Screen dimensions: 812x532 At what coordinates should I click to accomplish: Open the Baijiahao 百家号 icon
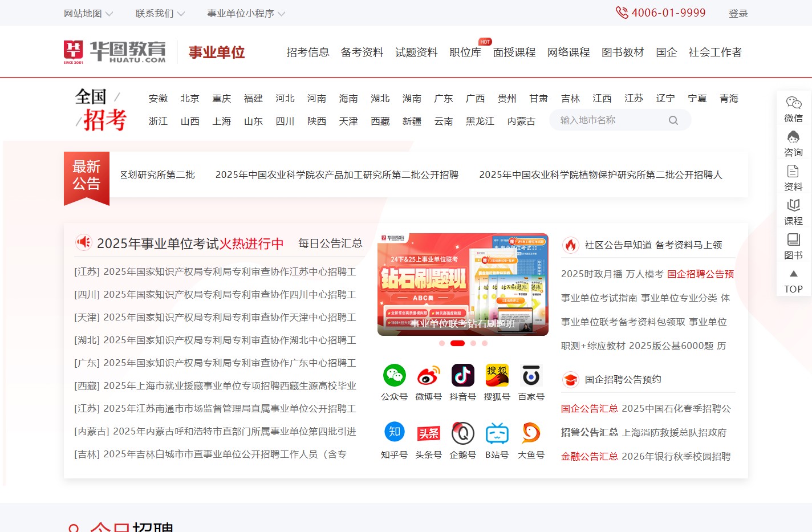tap(531, 375)
